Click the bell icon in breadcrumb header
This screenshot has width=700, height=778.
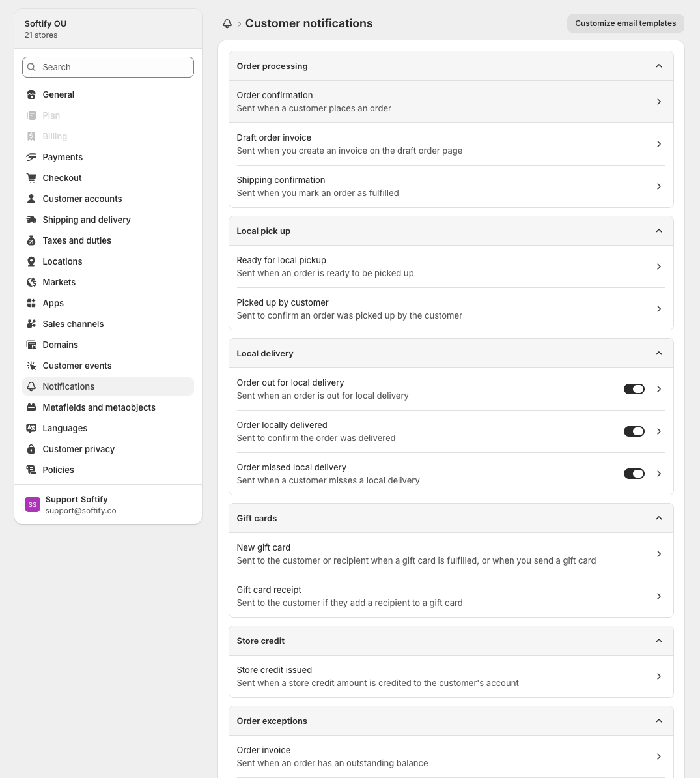click(227, 23)
